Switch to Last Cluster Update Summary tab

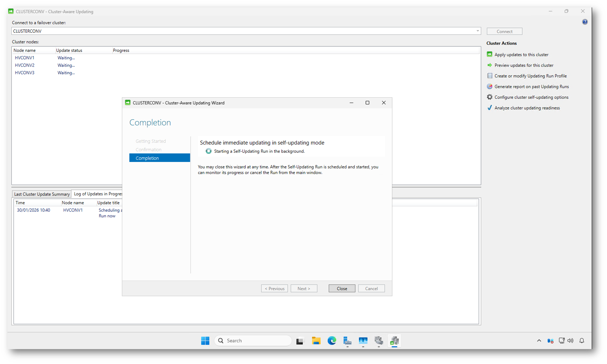(42, 194)
